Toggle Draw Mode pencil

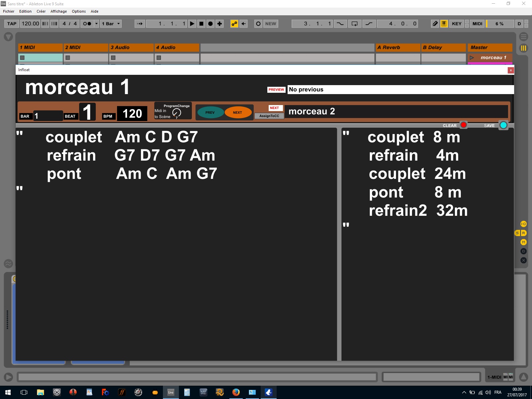pyautogui.click(x=435, y=24)
